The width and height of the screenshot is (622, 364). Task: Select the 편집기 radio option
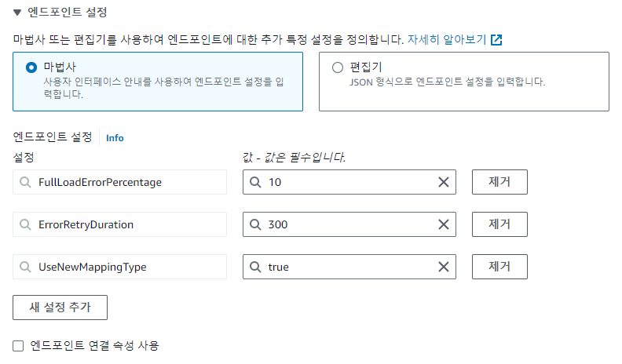pos(338,67)
